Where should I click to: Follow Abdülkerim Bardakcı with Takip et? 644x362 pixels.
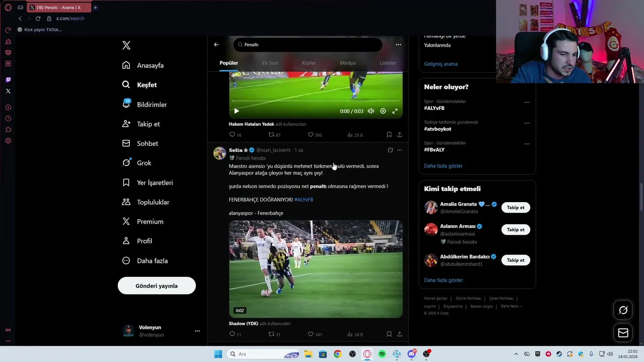click(516, 260)
